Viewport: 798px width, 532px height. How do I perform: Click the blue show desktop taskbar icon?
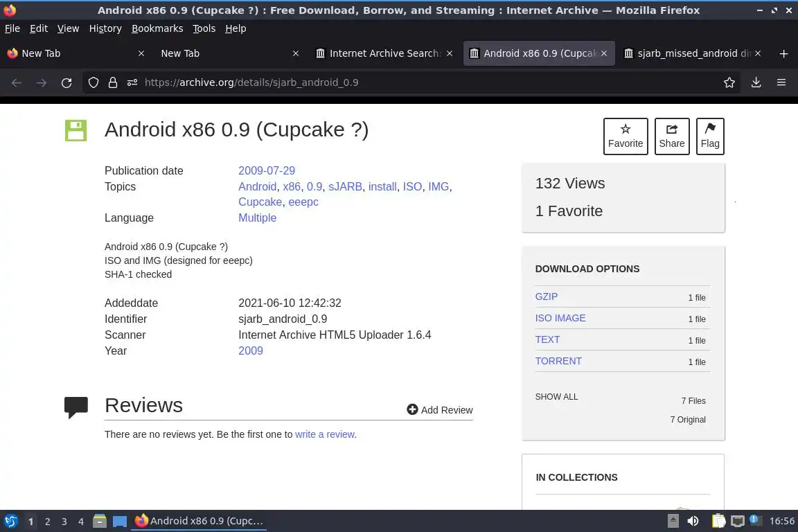(120, 522)
